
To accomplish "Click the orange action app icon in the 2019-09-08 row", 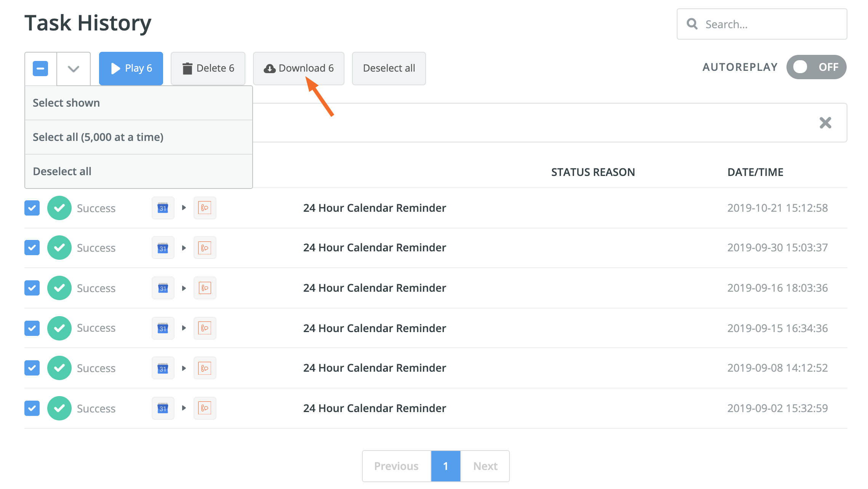I will pos(205,368).
